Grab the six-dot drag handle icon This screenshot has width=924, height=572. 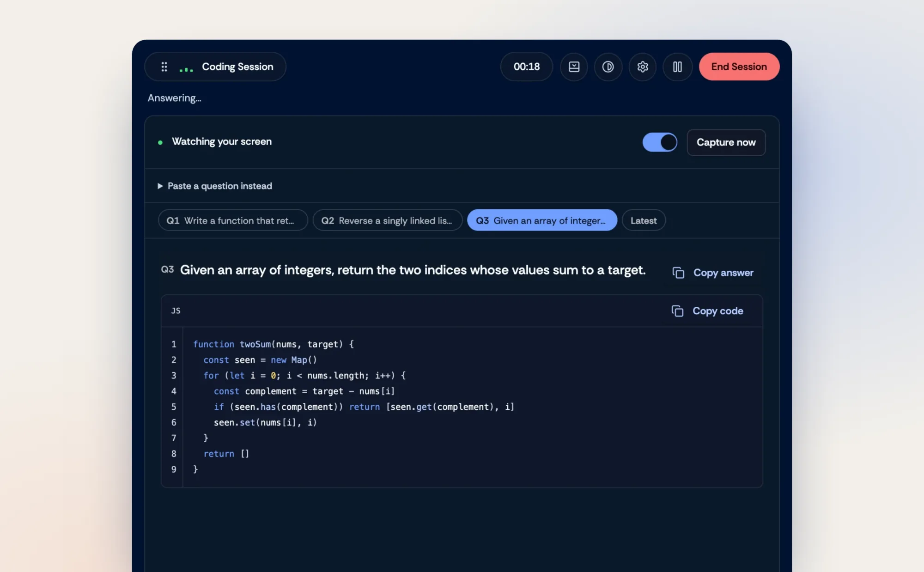click(x=164, y=67)
